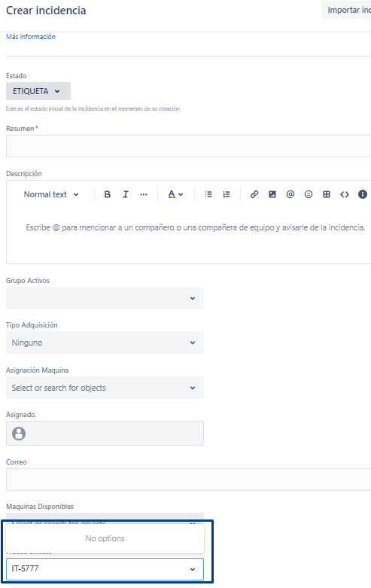Change the ETIQUETA status dropdown
This screenshot has height=588, width=371.
click(x=38, y=91)
